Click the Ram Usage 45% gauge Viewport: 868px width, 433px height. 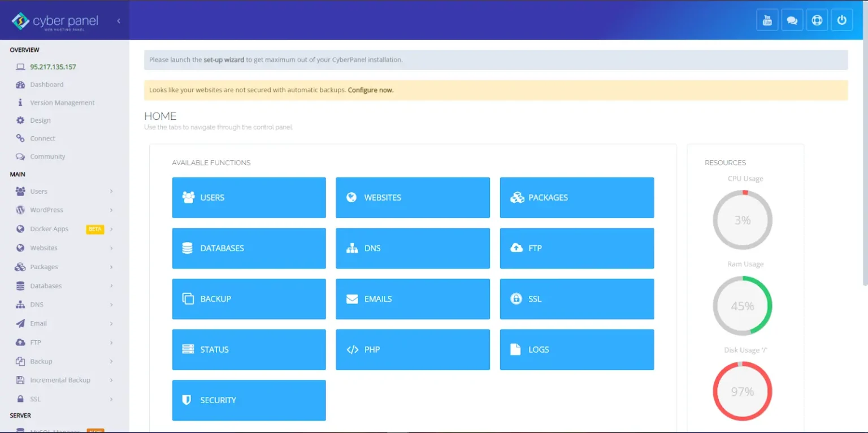[x=743, y=306]
